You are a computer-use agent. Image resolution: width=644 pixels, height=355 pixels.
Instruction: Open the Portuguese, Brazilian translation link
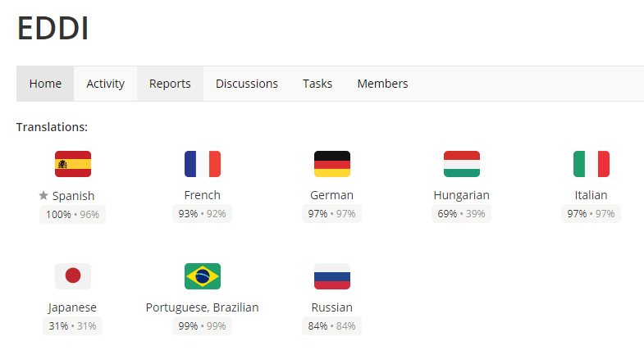(x=202, y=307)
